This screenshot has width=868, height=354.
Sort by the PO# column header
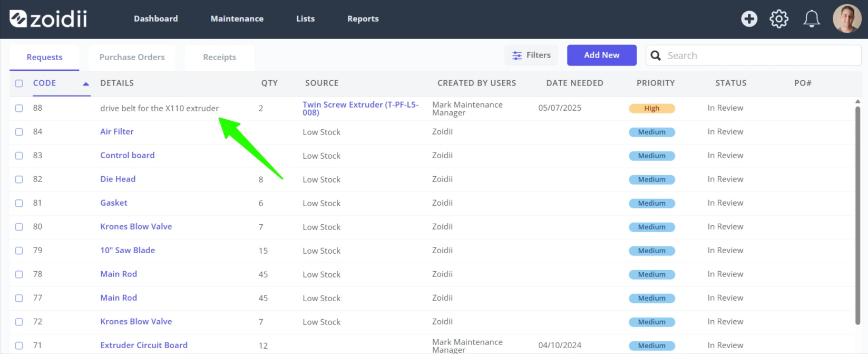pos(803,83)
